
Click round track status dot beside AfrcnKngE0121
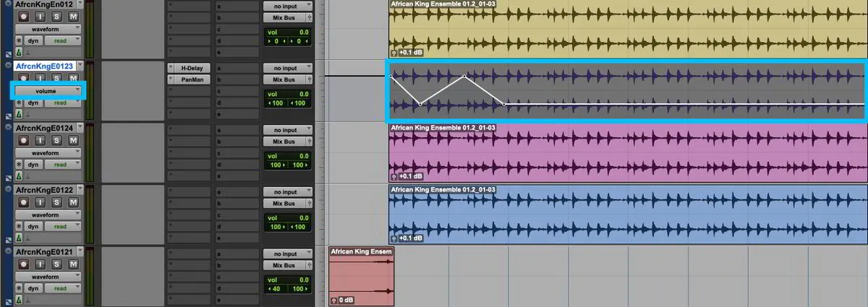click(9, 251)
